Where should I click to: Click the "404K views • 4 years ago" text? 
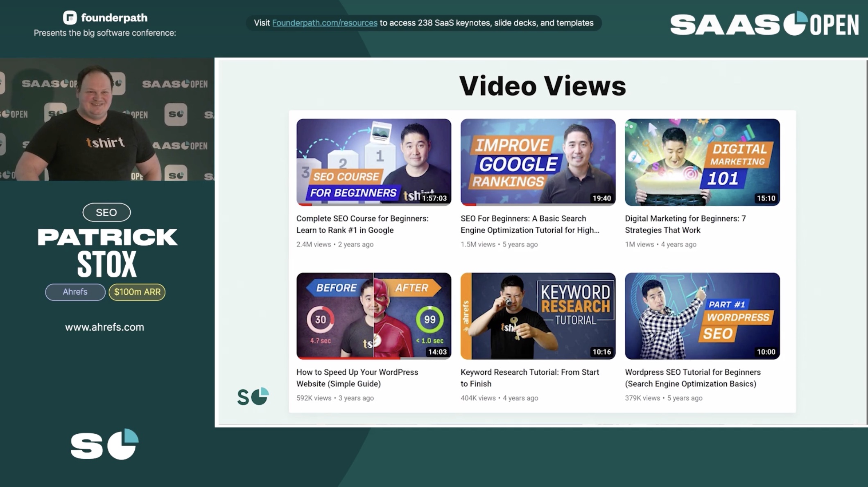click(x=499, y=398)
